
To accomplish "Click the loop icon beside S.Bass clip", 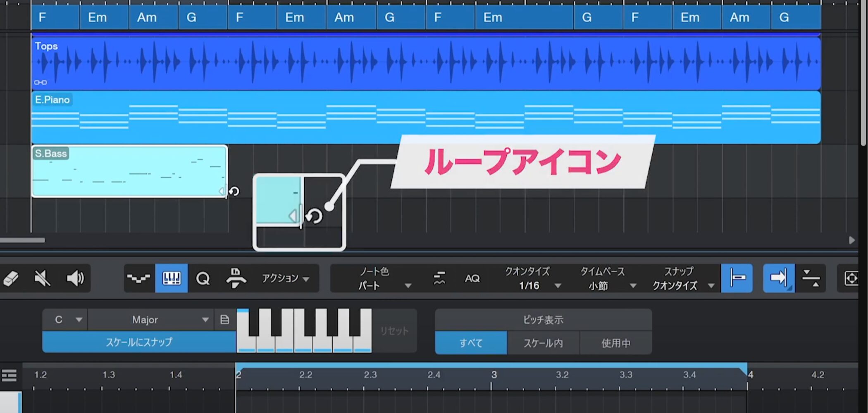I will pos(234,192).
